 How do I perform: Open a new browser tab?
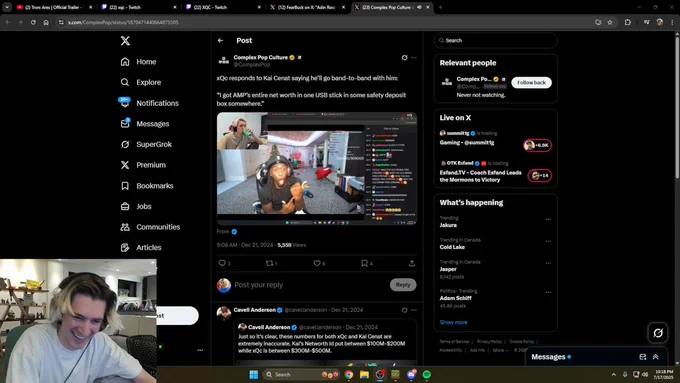coord(440,7)
